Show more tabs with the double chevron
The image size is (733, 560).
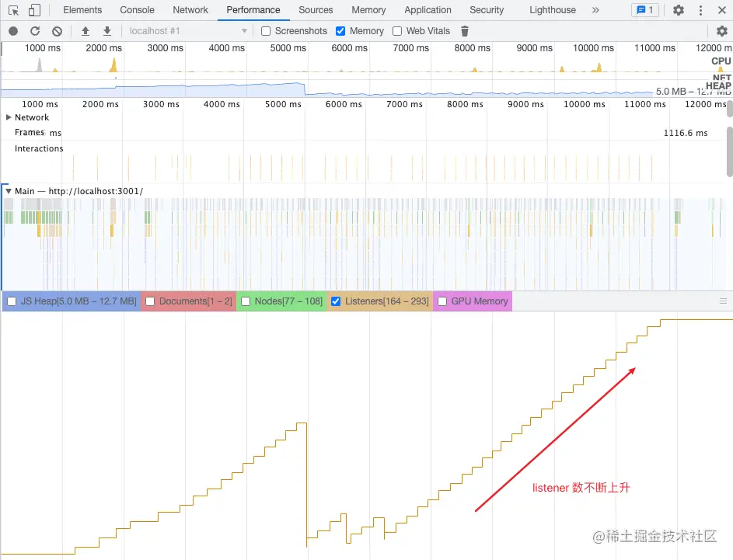tap(595, 10)
